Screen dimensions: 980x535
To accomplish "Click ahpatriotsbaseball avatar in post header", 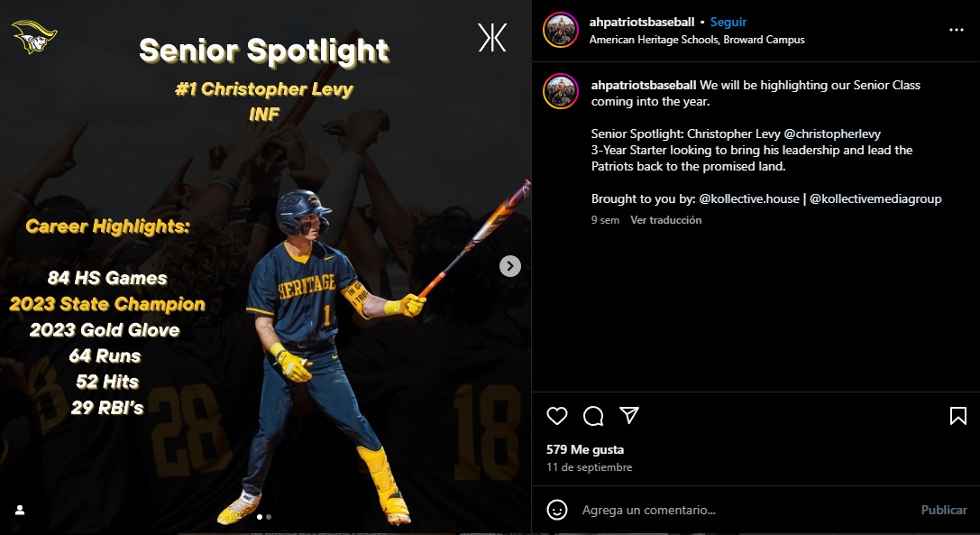I will [x=561, y=30].
